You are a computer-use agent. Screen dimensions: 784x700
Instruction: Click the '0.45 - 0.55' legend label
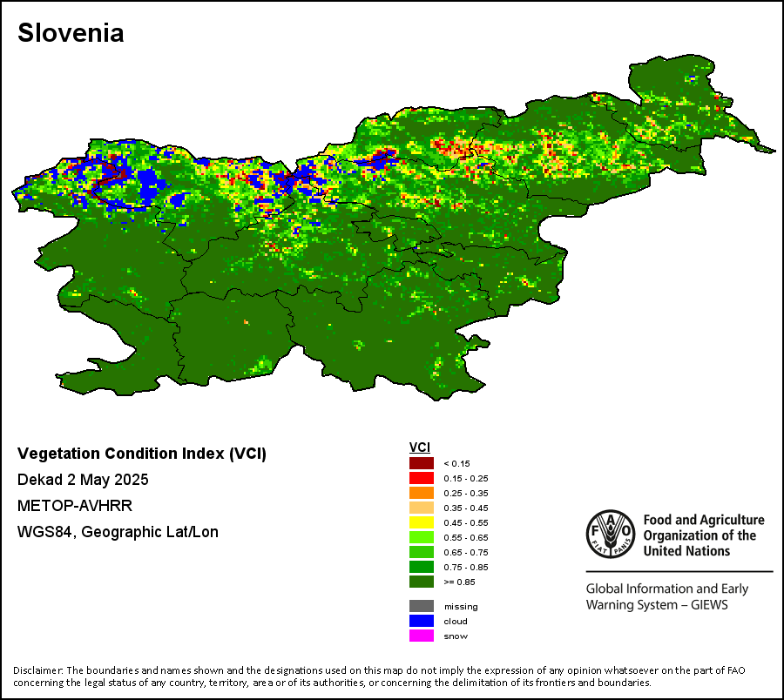tap(466, 522)
